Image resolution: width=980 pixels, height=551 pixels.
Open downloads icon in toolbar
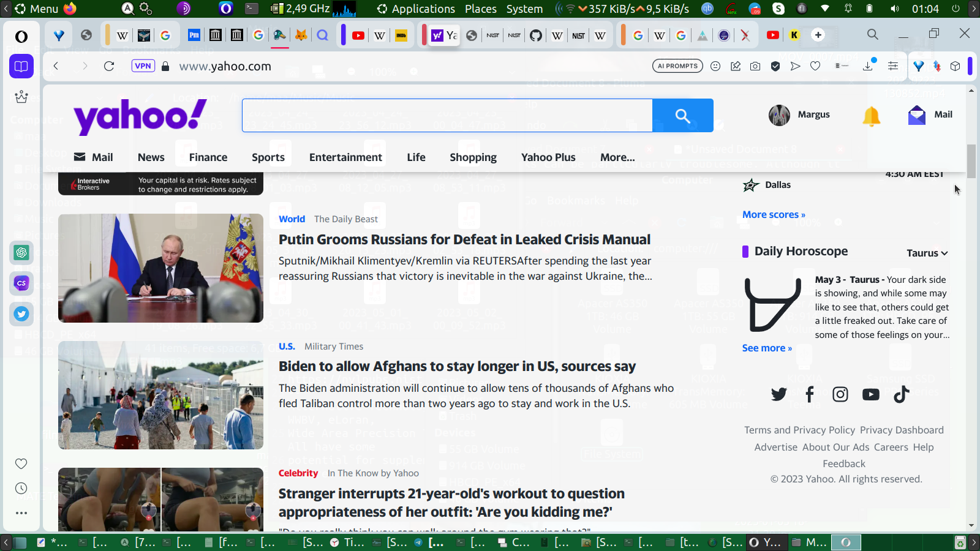(868, 66)
